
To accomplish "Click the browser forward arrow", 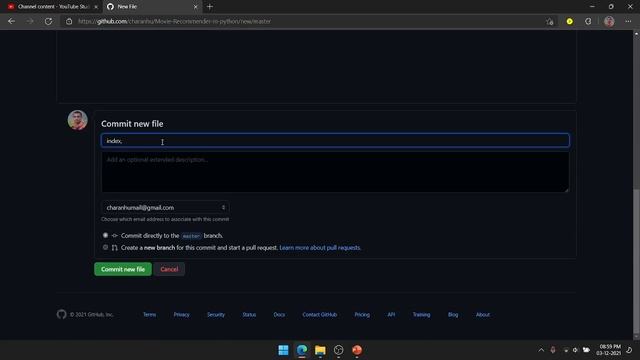I will [x=30, y=21].
